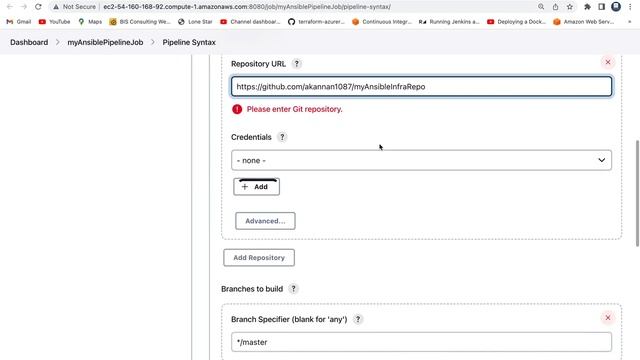Click into the Repository URL field

[421, 87]
